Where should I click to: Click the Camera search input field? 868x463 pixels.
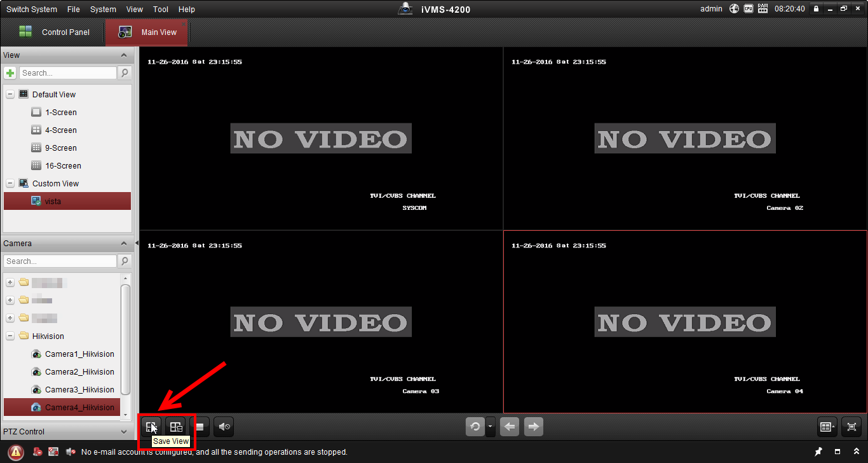(60, 261)
